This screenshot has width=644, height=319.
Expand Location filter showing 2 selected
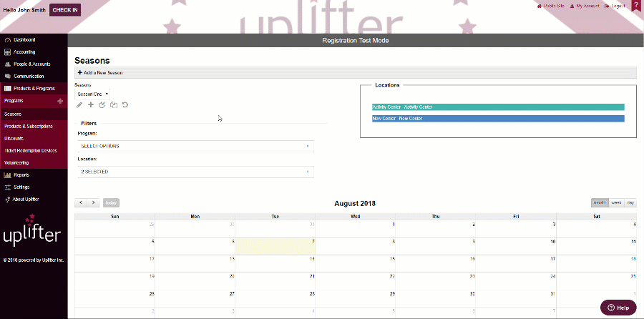pyautogui.click(x=195, y=172)
